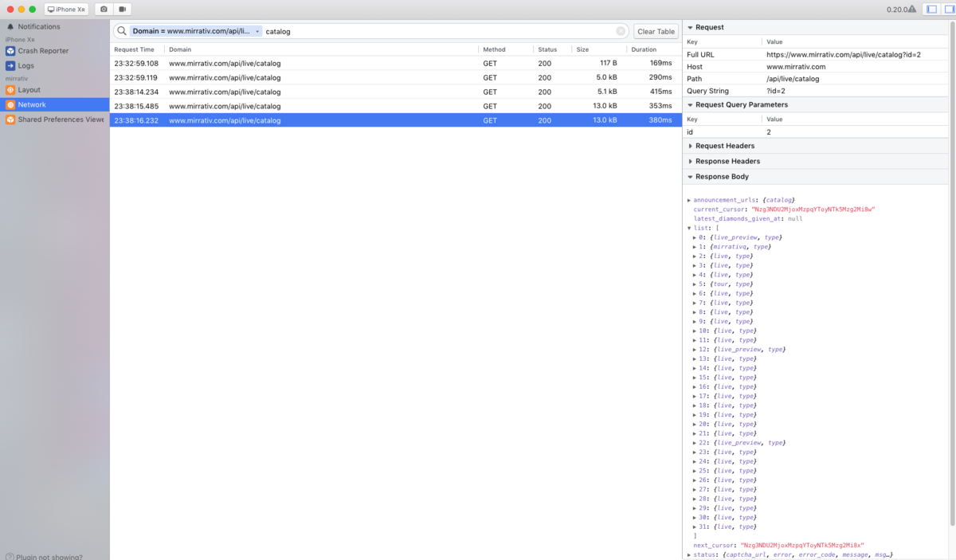Select the request at 23:38:15.485

395,106
